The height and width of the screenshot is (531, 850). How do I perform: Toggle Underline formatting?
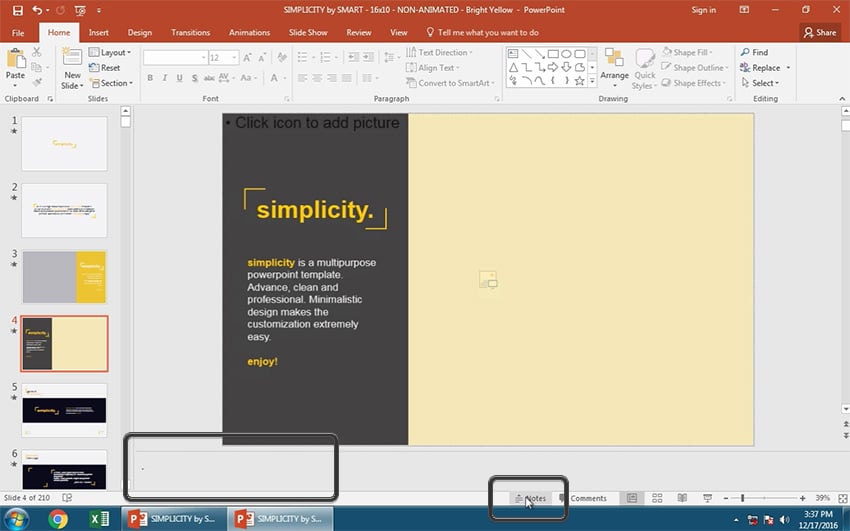[179, 78]
